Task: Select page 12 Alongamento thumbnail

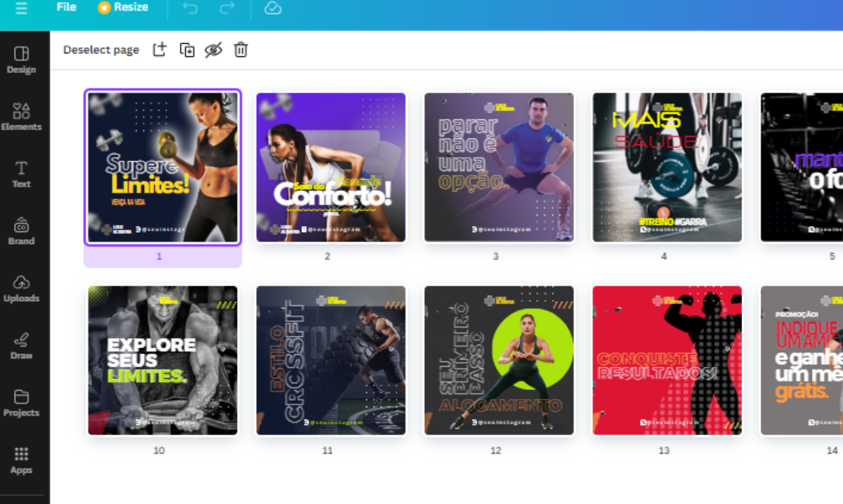Action: pos(499,360)
